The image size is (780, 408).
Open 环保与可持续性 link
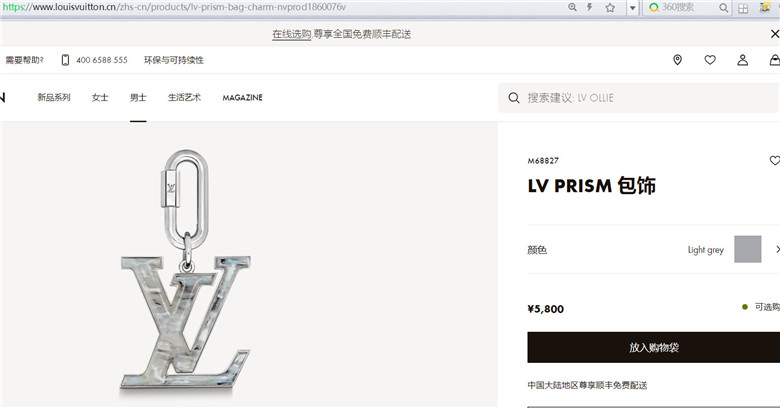pyautogui.click(x=174, y=60)
